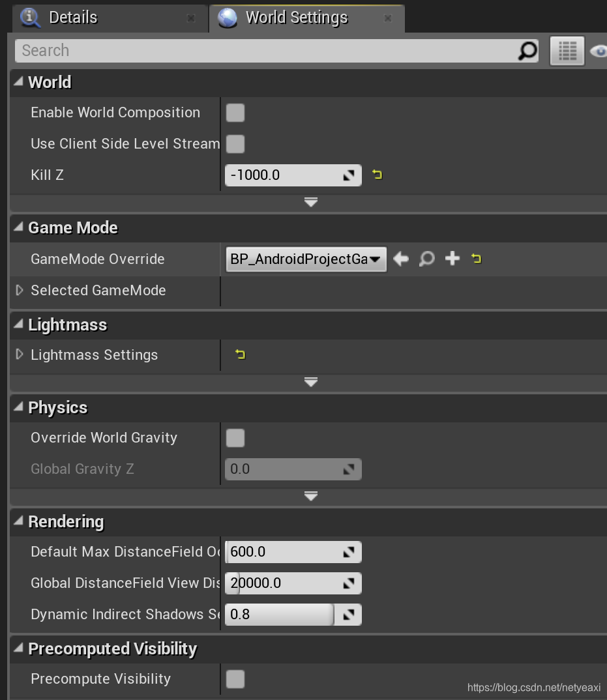
Task: Click spinner icon beside 600.0 value
Action: [349, 552]
